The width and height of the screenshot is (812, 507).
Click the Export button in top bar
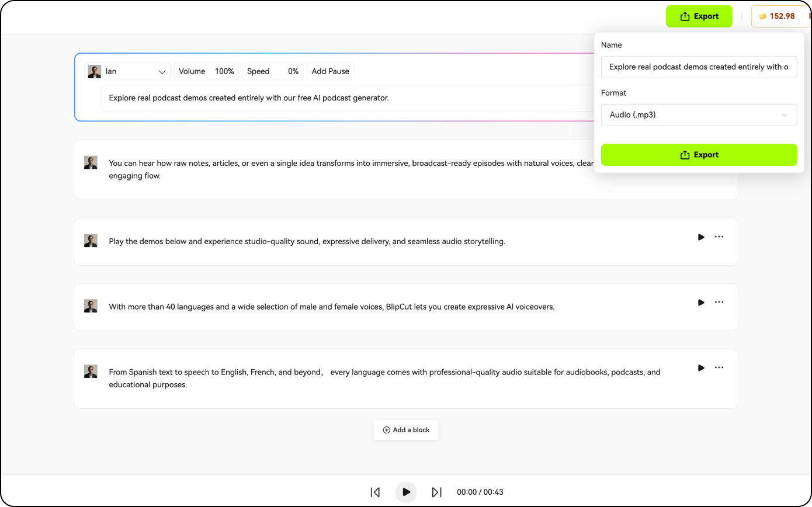pyautogui.click(x=699, y=16)
